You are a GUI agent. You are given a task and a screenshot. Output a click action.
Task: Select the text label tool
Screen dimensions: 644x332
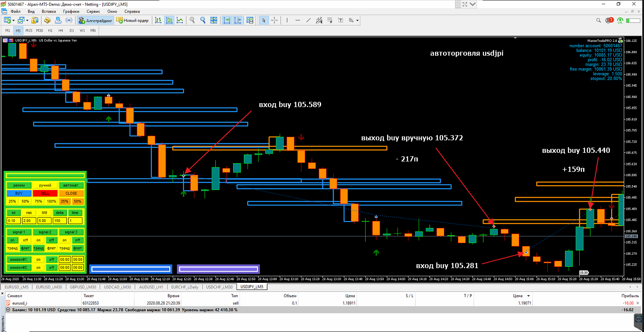[x=341, y=20]
